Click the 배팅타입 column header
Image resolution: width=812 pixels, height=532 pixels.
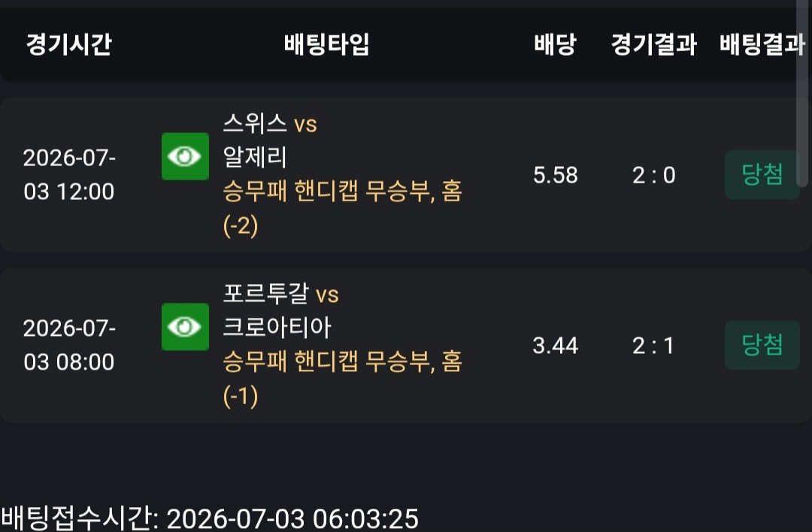(327, 44)
